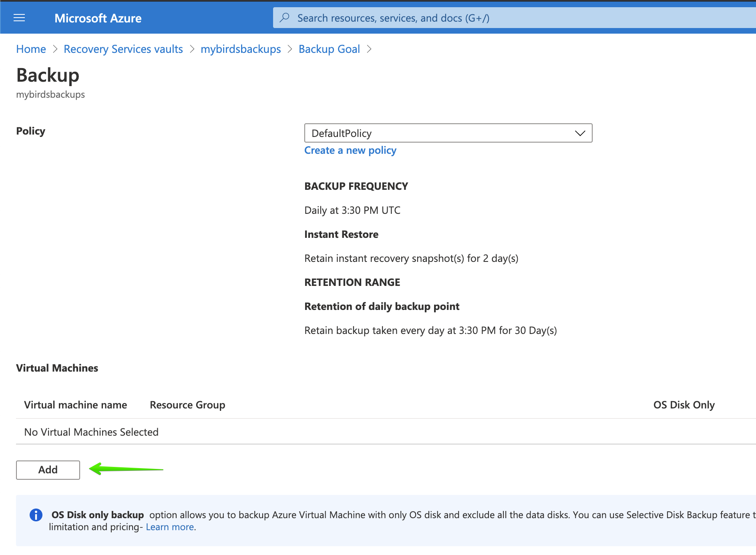The height and width of the screenshot is (555, 756).
Task: Click the blue info icon
Action: coord(36,515)
